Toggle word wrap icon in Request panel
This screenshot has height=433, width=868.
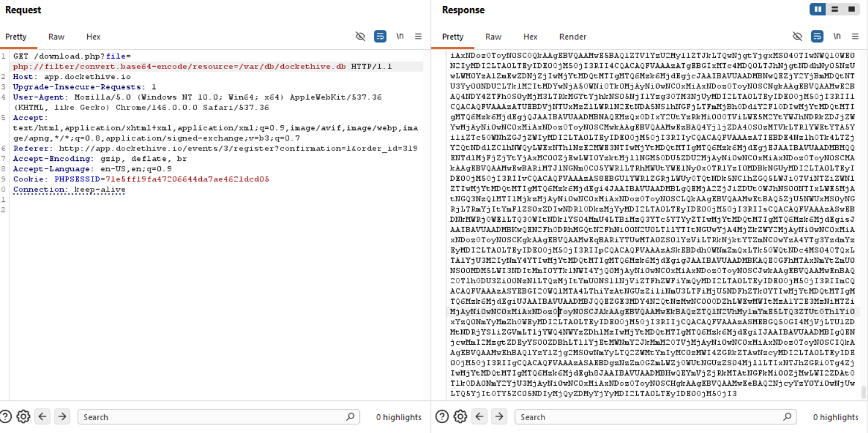380,36
